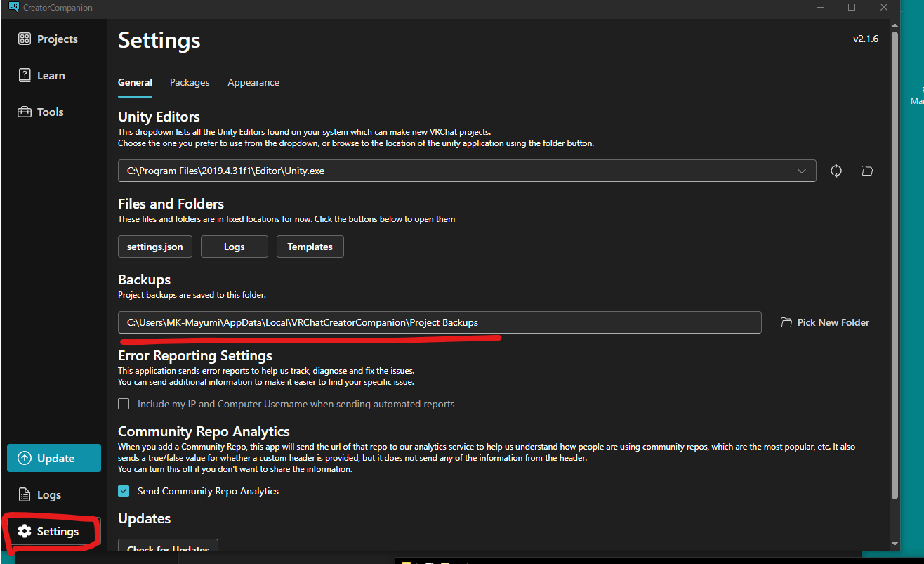Switch to the Packages tab
924x564 pixels.
tap(190, 83)
